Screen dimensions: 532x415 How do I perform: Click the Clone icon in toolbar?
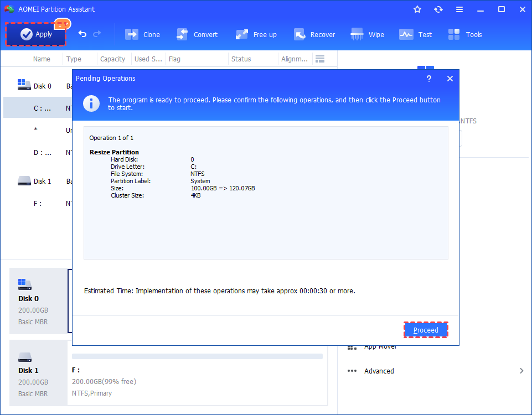[132, 34]
